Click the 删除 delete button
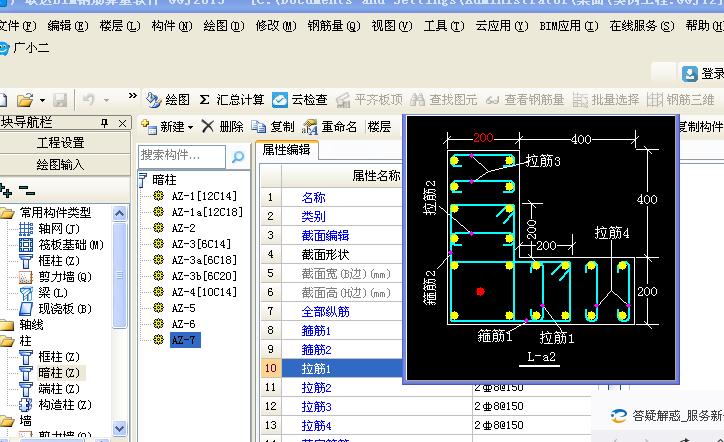 coord(223,127)
